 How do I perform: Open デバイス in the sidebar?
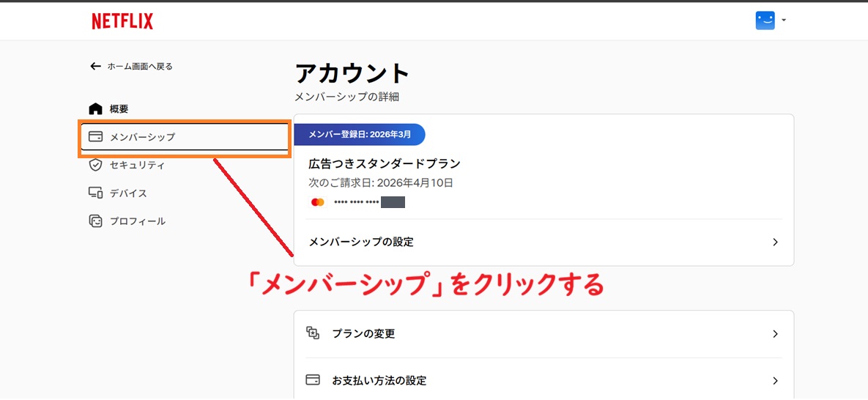(x=128, y=193)
